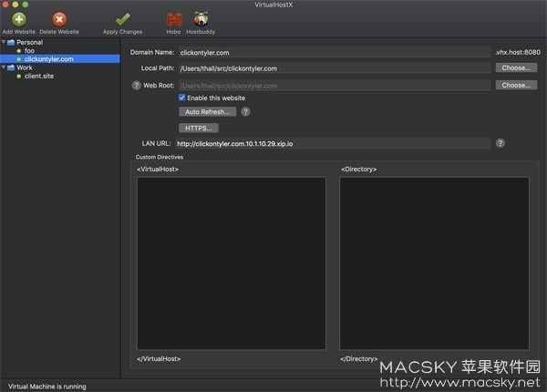
Task: Click the Personal folder icon
Action: tap(11, 43)
